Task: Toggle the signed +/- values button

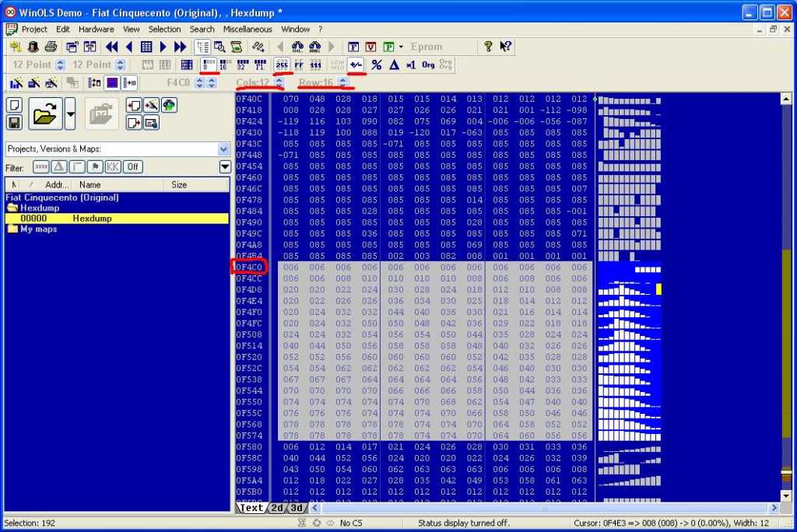Action: coord(356,65)
